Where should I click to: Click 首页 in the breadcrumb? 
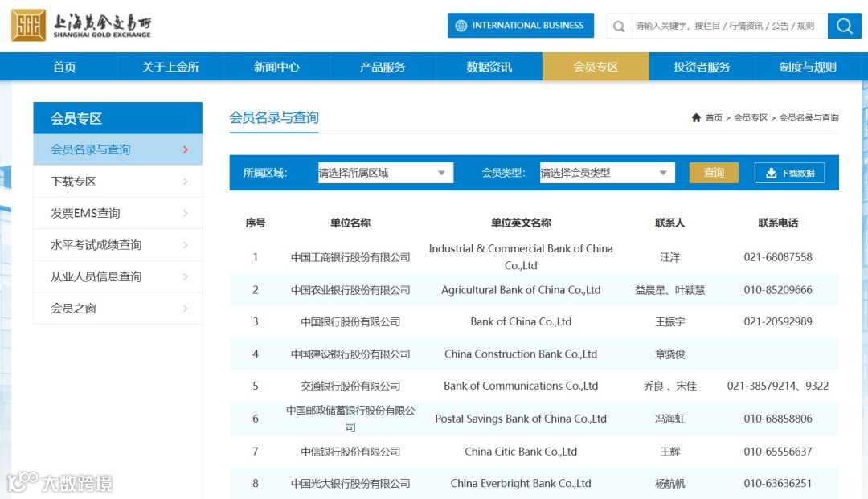tap(714, 117)
